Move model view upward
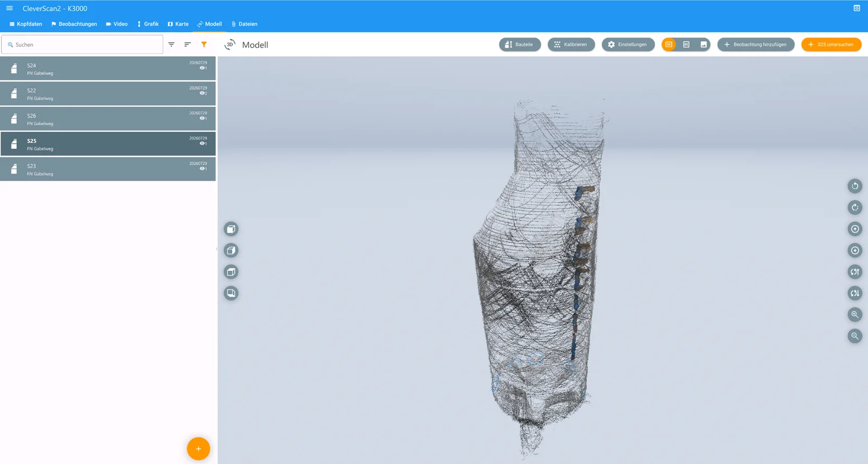The image size is (868, 464). (x=855, y=229)
